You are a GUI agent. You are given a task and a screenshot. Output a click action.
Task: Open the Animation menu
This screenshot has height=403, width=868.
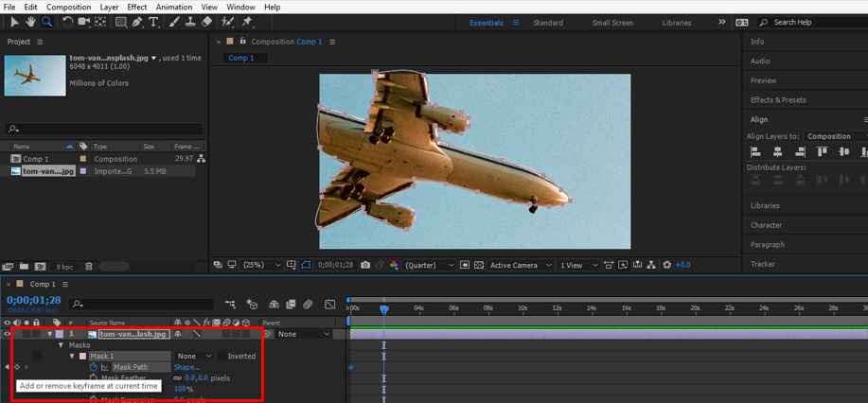pos(174,8)
